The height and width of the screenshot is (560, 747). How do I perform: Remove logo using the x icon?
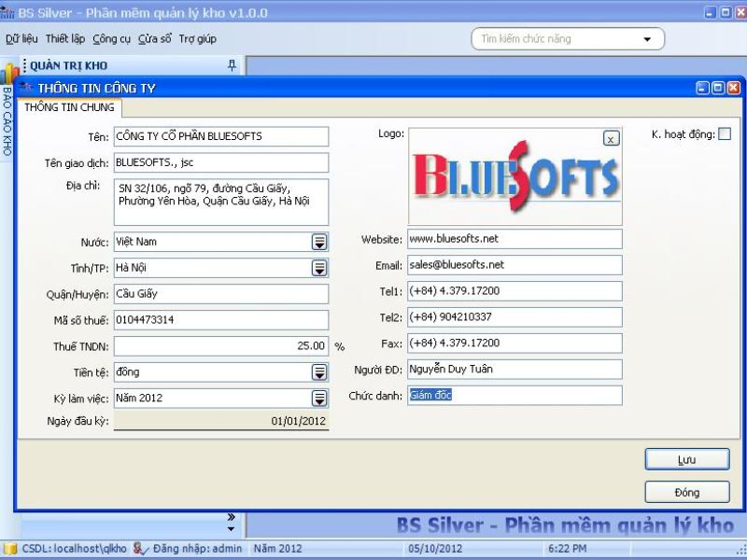coord(611,138)
